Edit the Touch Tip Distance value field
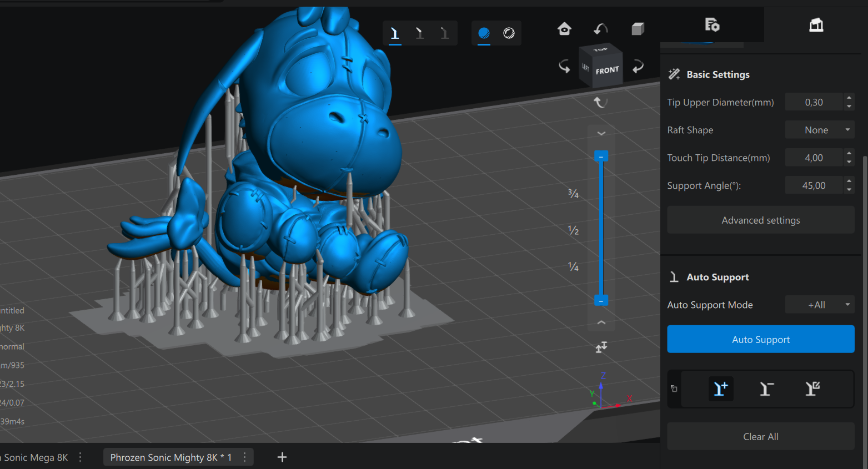 click(814, 158)
